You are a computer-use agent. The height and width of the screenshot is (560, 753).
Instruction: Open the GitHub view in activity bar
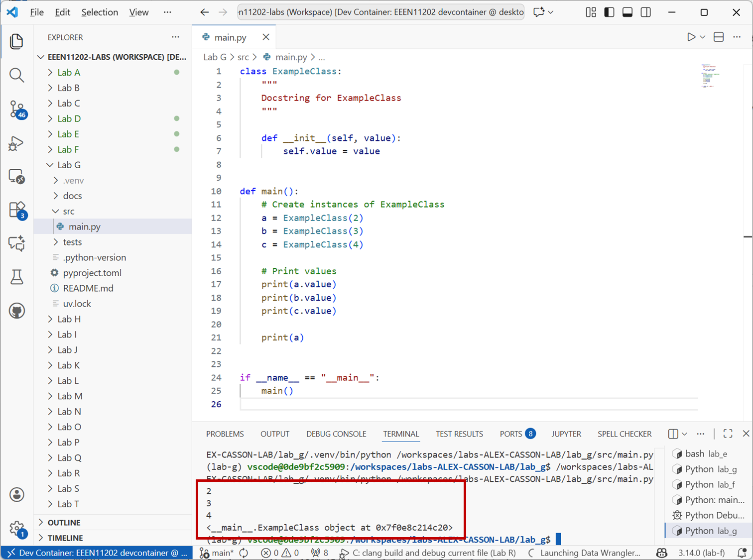click(16, 311)
